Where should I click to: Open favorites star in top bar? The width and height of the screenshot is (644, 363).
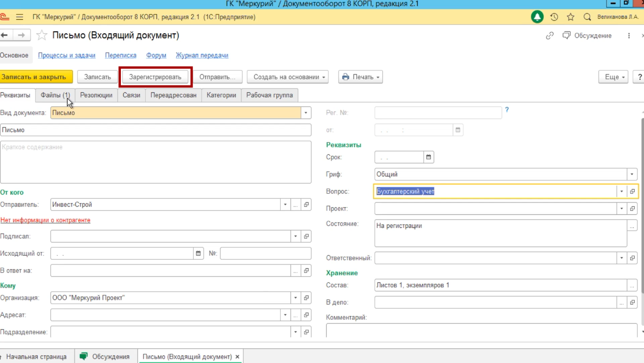[570, 17]
